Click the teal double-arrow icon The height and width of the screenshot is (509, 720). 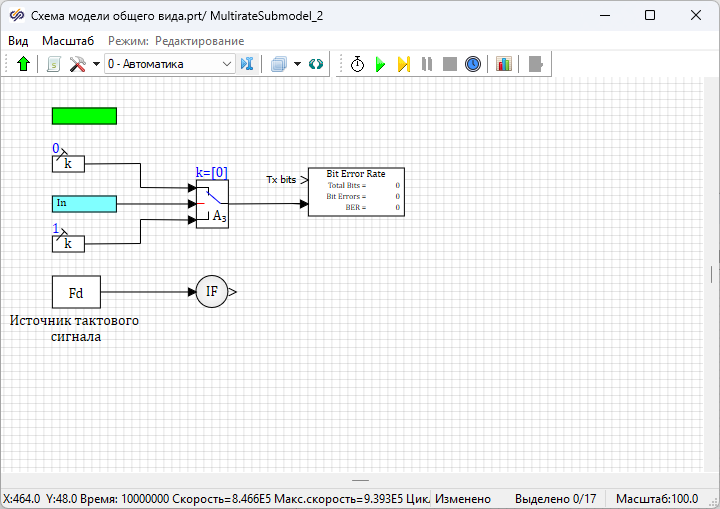[316, 64]
